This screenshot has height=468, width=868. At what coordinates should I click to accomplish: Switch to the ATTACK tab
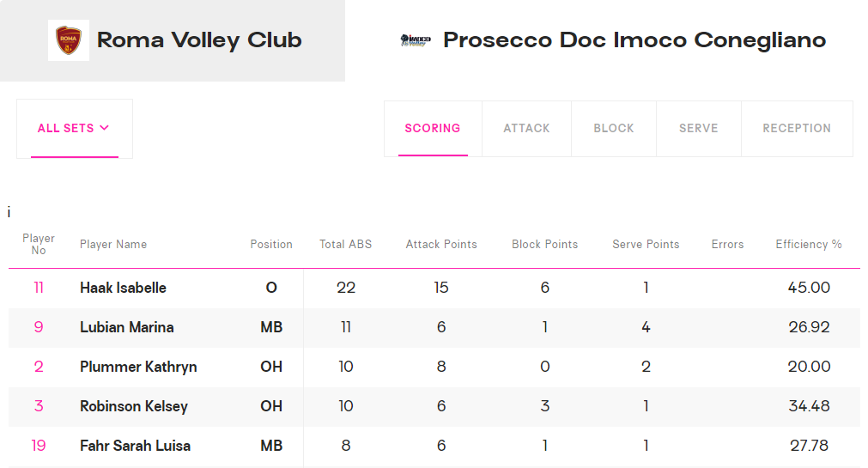click(526, 129)
